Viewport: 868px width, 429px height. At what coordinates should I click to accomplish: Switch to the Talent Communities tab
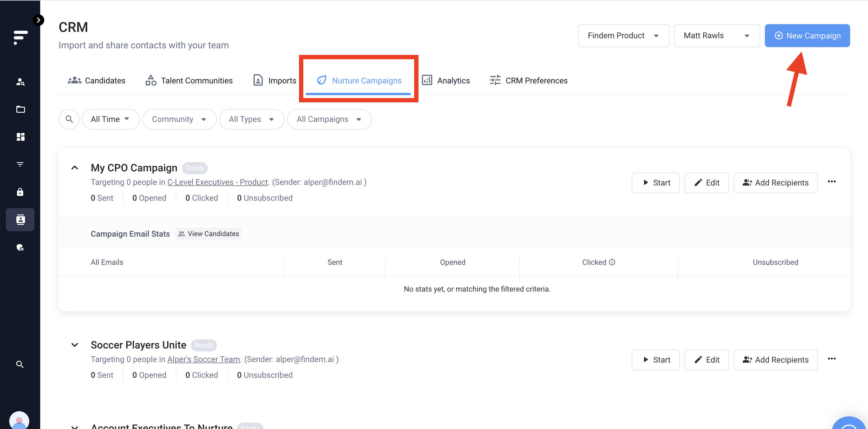point(189,81)
